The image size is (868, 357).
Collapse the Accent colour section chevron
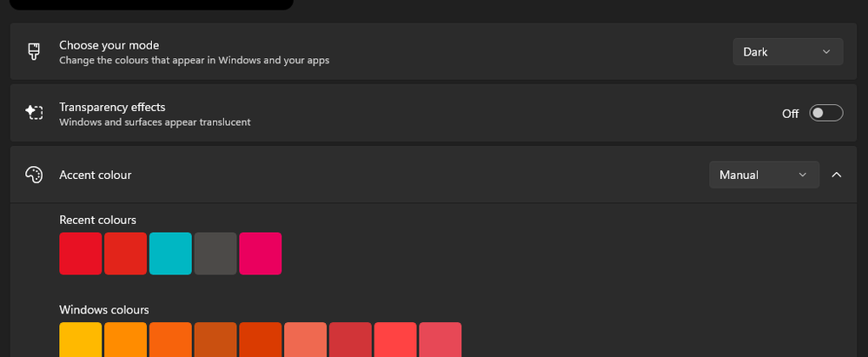837,175
